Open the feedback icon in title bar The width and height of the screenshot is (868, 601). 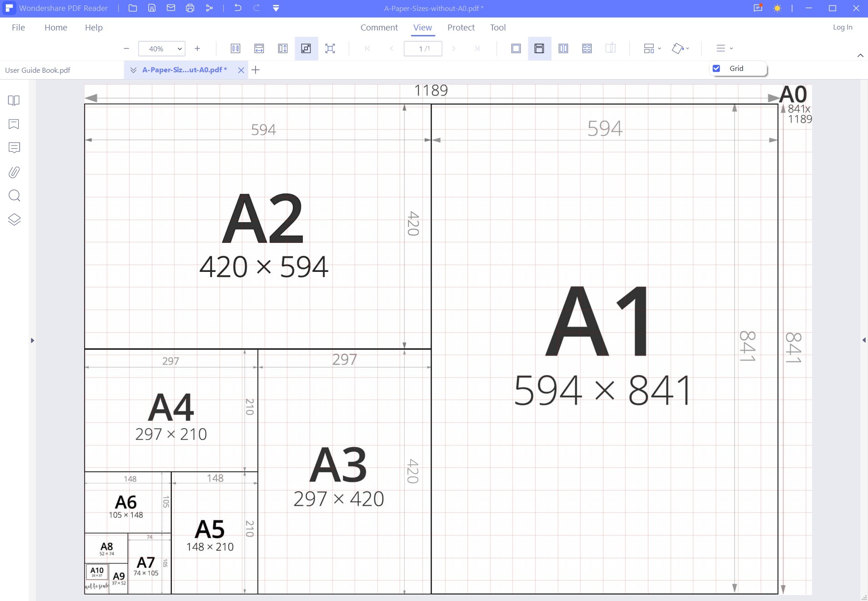[758, 8]
